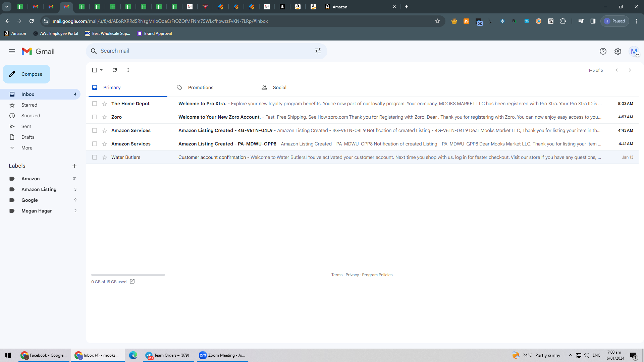The width and height of the screenshot is (644, 362).
Task: Open AWL Employee Portal bookmark
Action: click(56, 34)
